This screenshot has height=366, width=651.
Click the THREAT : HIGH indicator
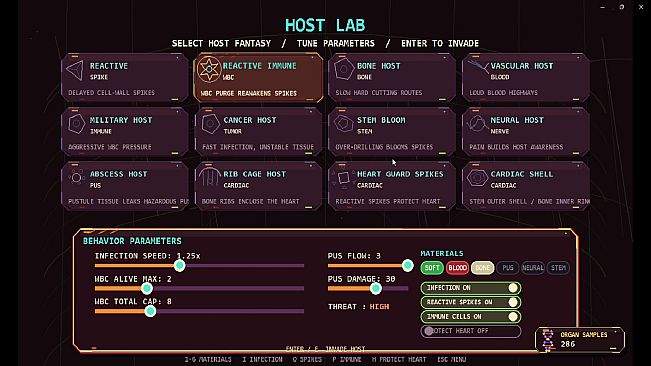tap(359, 307)
